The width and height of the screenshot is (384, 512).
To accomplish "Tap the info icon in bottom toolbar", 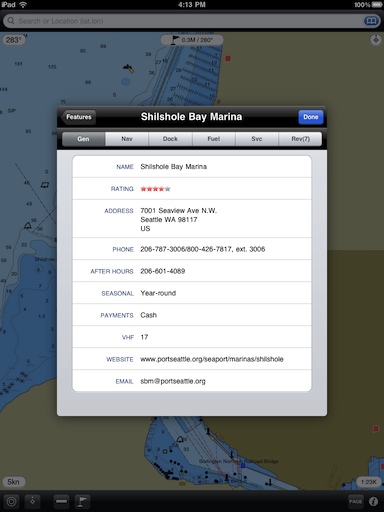I will (373, 501).
